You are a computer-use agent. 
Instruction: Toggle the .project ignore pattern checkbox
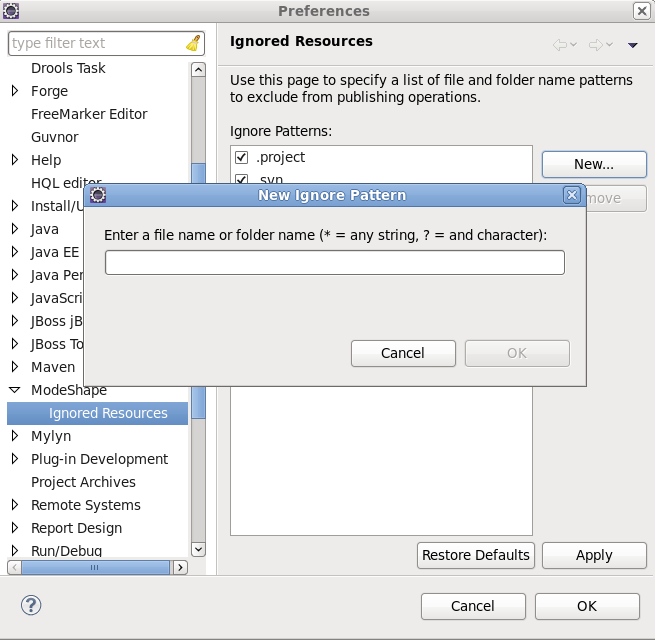(x=241, y=157)
